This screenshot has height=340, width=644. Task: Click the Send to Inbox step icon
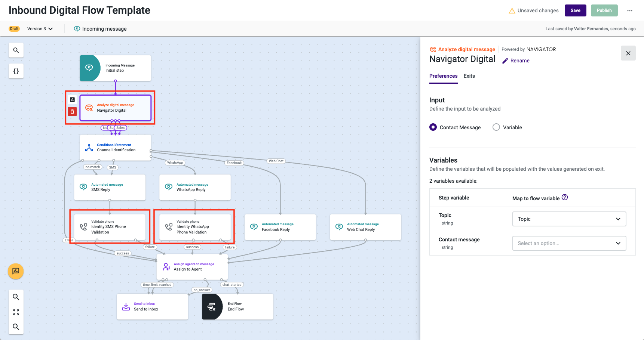[x=126, y=307]
